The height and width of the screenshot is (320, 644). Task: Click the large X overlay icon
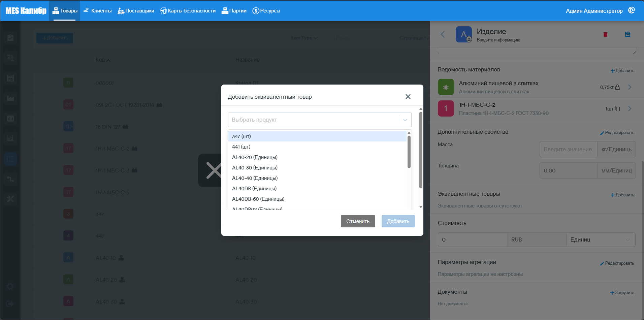(x=214, y=170)
